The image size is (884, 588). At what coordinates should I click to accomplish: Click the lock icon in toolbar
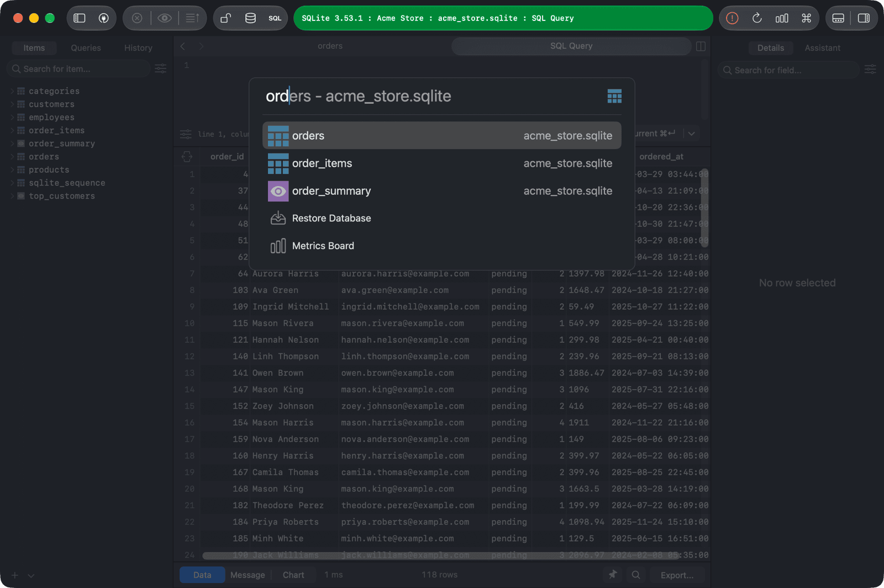[225, 18]
